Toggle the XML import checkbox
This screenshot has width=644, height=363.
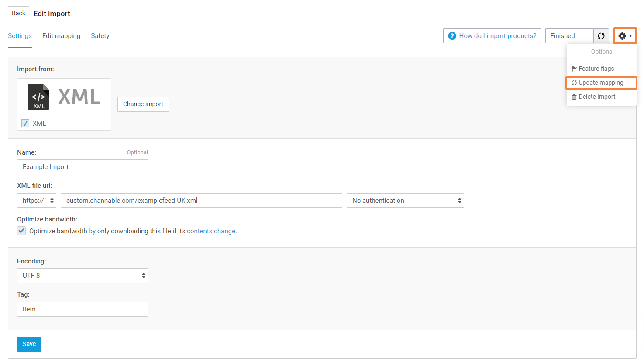point(25,123)
